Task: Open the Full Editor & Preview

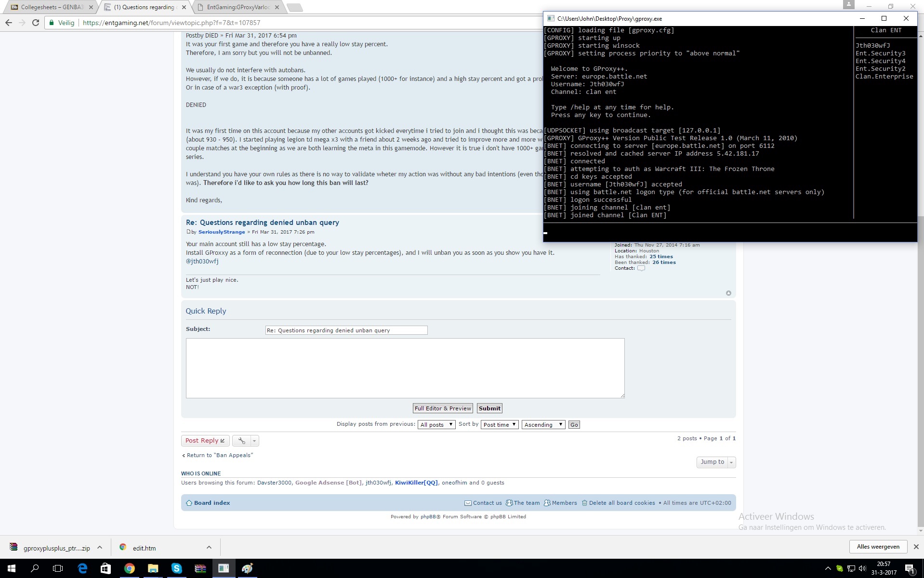Action: click(x=443, y=408)
